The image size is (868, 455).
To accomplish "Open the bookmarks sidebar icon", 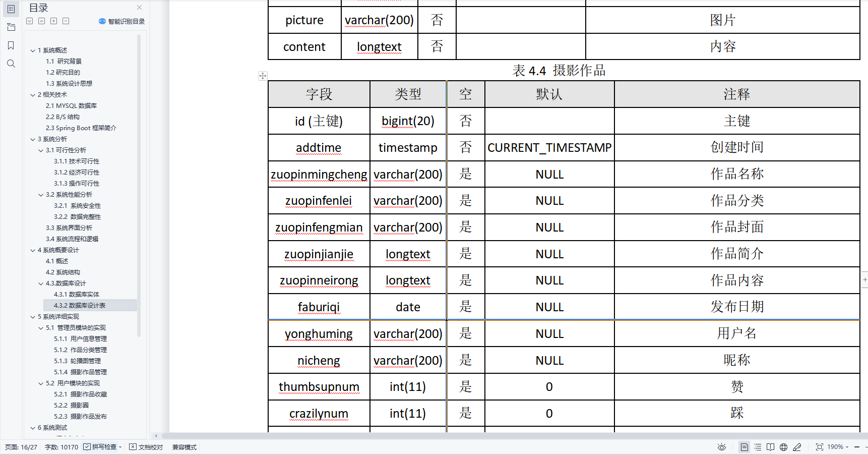I will click(x=11, y=45).
